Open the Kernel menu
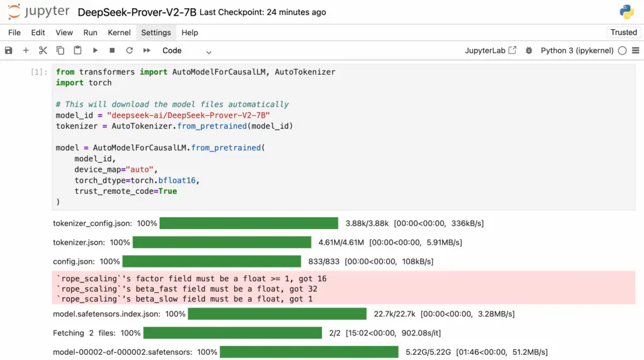This screenshot has height=360, width=644. (x=119, y=33)
